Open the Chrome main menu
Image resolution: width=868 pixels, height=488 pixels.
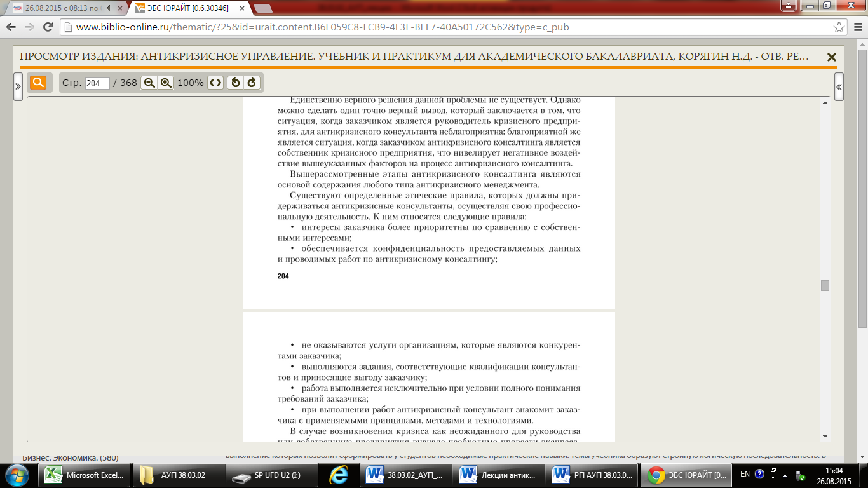point(857,27)
